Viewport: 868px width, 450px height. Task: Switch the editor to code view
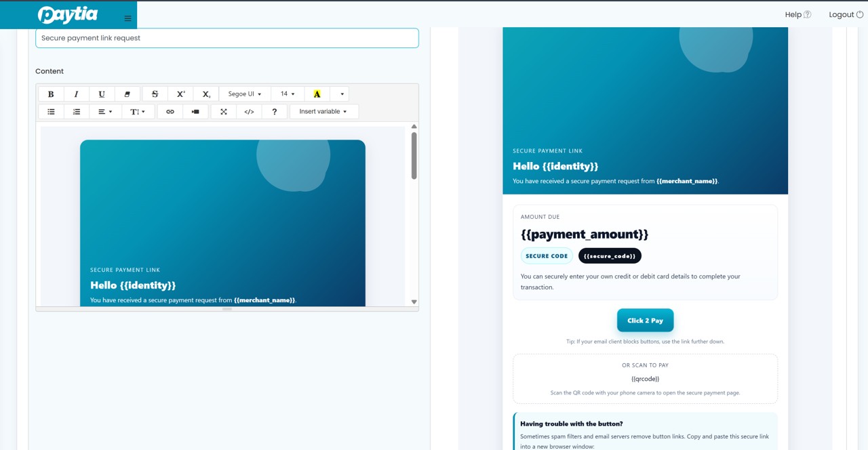click(x=249, y=112)
